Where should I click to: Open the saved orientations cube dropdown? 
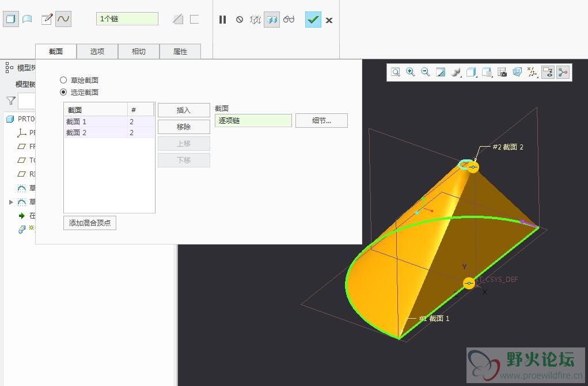tap(471, 72)
